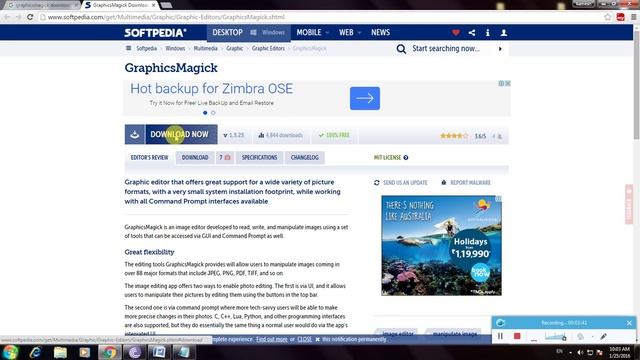Click the webcam icon in the recorder toolbar

coord(580,336)
